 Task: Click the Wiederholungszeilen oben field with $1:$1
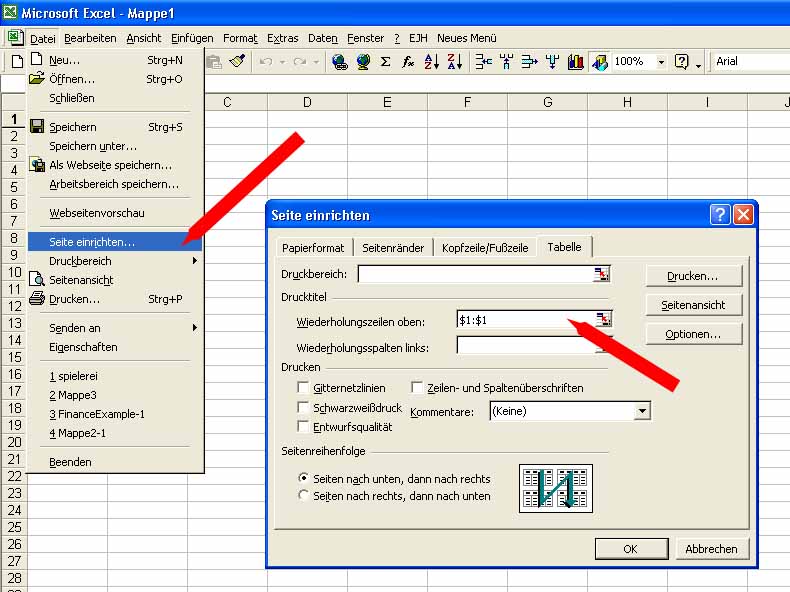[x=525, y=319]
